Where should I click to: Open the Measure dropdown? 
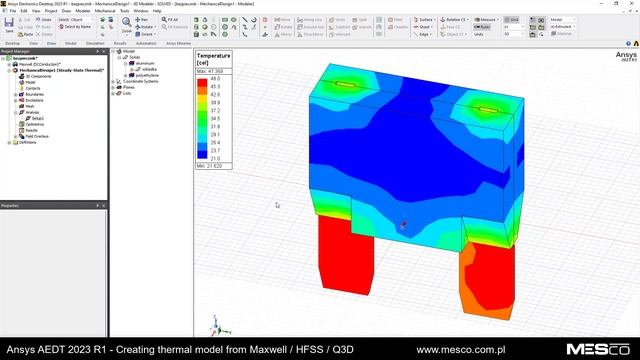[x=487, y=20]
